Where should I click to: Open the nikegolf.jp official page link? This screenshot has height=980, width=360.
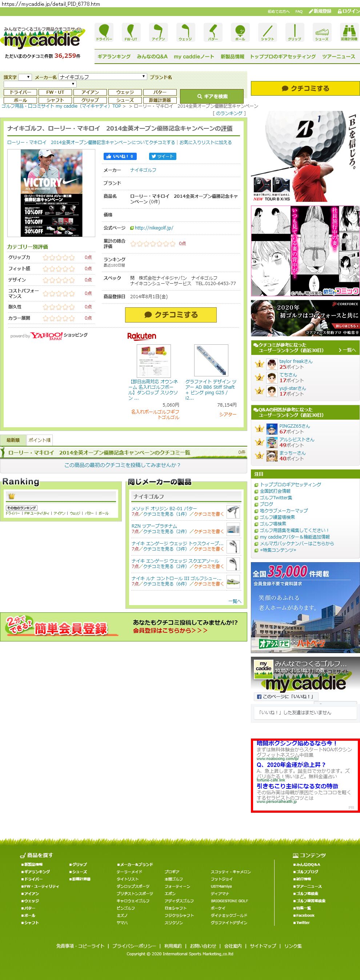[x=154, y=228]
